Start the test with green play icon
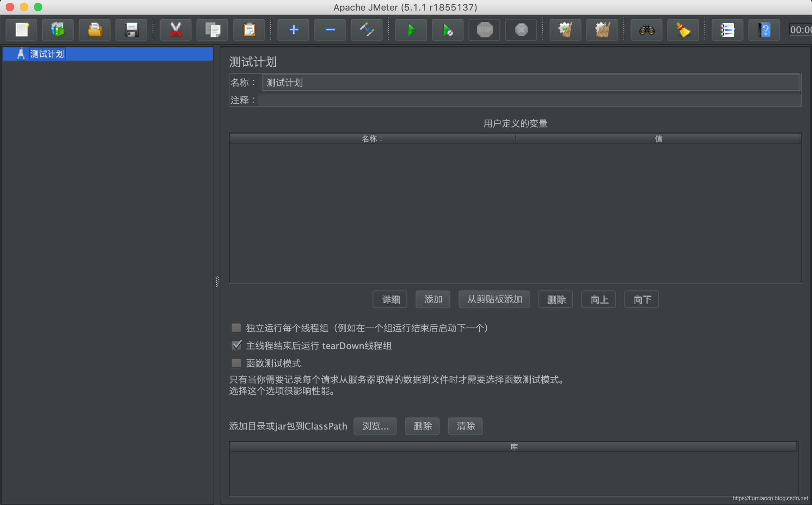The width and height of the screenshot is (812, 505). coord(411,30)
